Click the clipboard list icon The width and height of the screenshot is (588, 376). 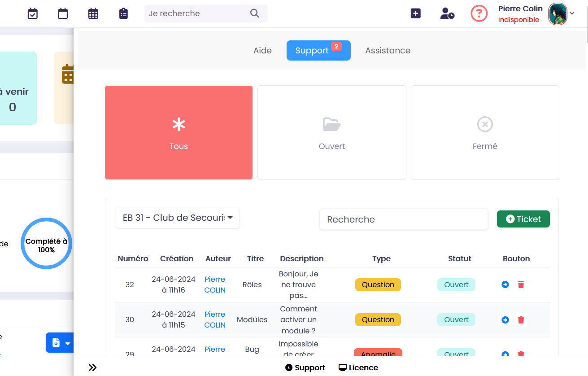[x=123, y=13]
